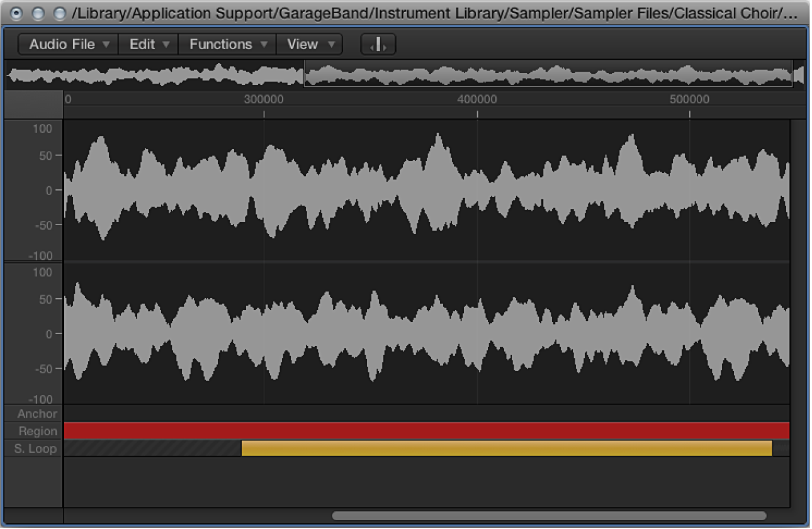Expand the dropdown arrow next to Audio File
Screen dimensions: 812x529
106,44
